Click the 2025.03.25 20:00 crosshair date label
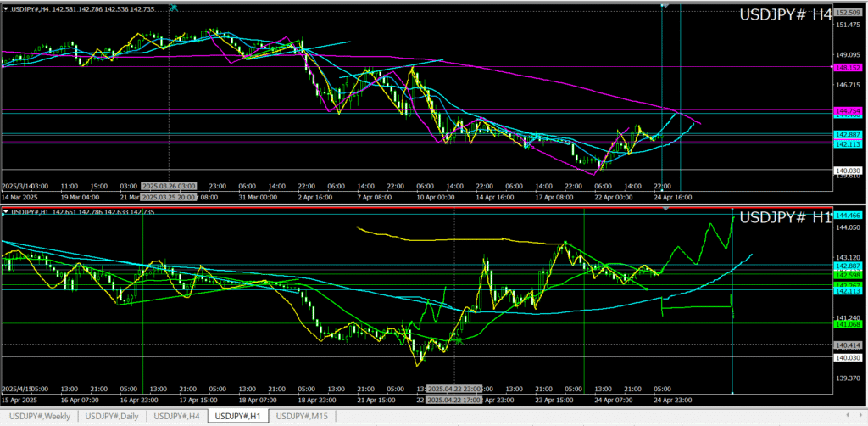The image size is (868, 426). point(169,197)
